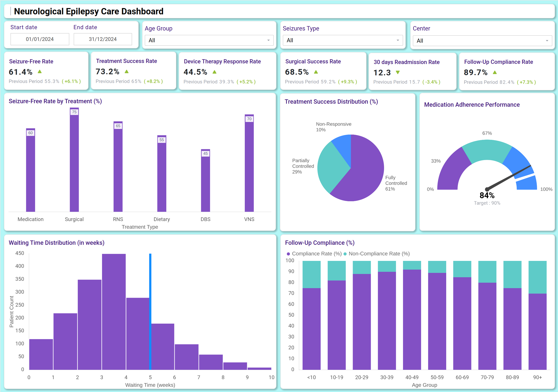Click the 84% gauge value
This screenshot has height=392, width=558.
pos(487,196)
